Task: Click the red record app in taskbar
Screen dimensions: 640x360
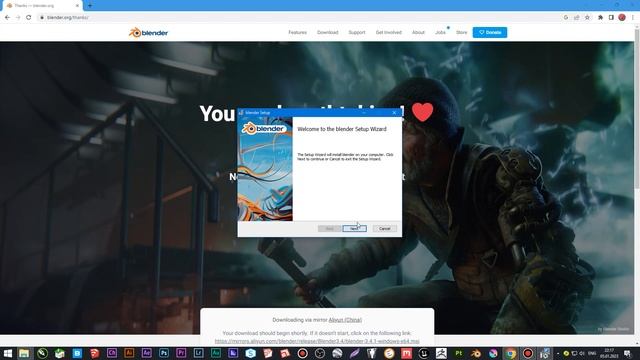Action: (x=528, y=353)
